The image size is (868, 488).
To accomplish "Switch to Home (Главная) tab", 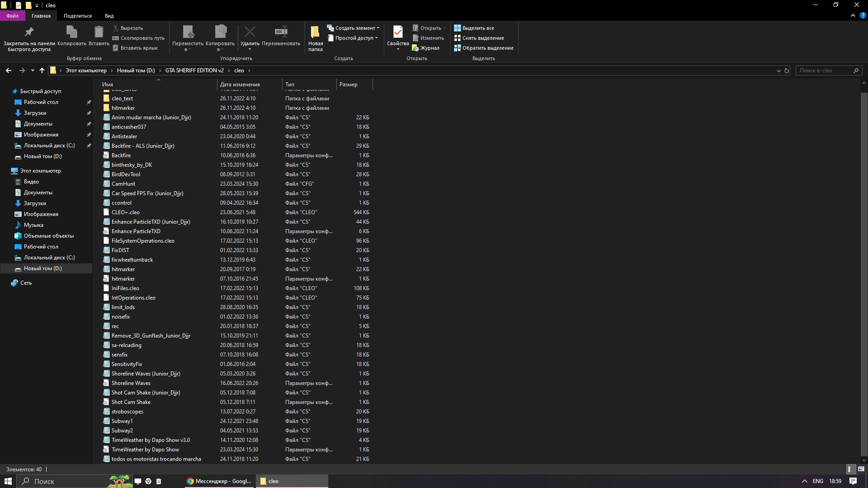I will (41, 16).
